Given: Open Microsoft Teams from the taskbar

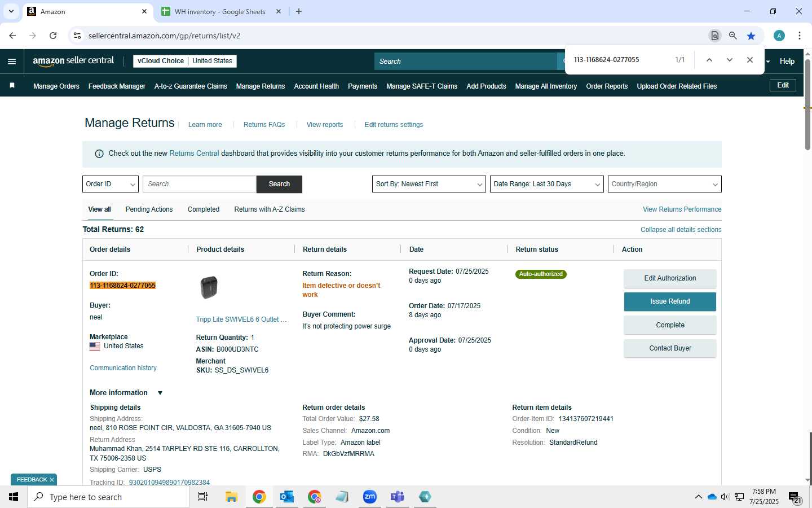Looking at the screenshot, I should pos(398,497).
